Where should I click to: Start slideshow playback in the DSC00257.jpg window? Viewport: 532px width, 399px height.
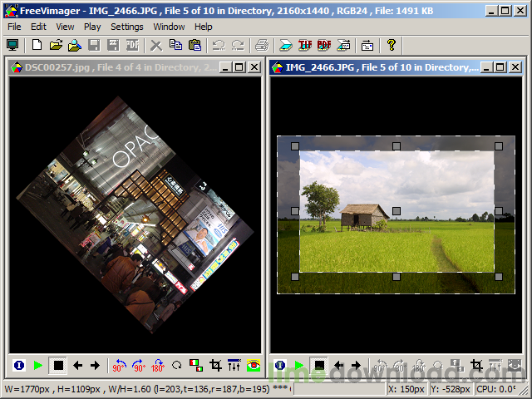click(38, 365)
